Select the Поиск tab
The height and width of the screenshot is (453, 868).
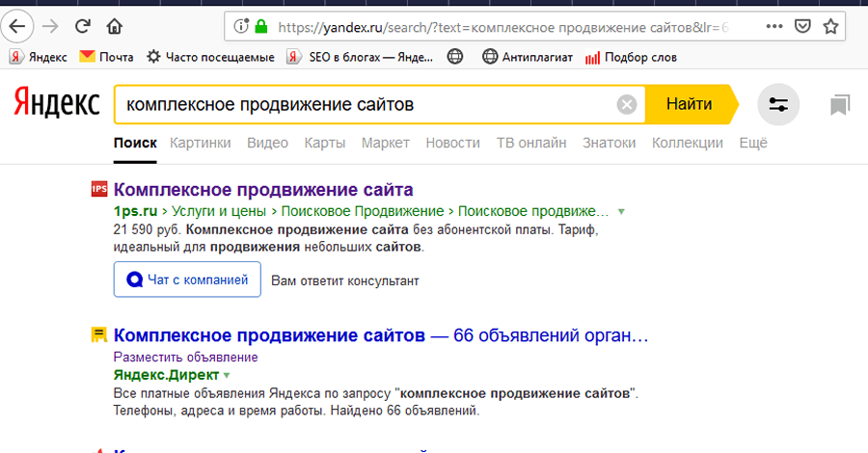click(x=135, y=143)
